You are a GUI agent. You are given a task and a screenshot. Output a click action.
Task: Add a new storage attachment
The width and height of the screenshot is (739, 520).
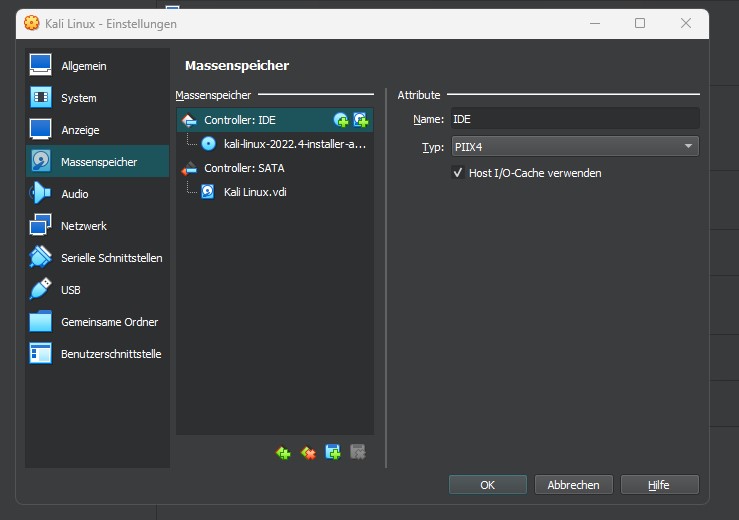[333, 452]
